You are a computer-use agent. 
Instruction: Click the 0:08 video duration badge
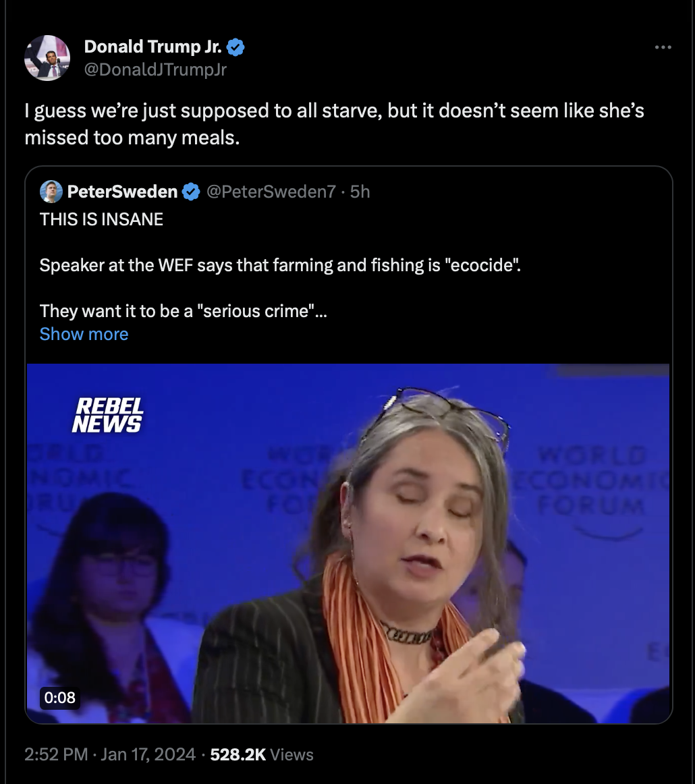click(x=59, y=697)
